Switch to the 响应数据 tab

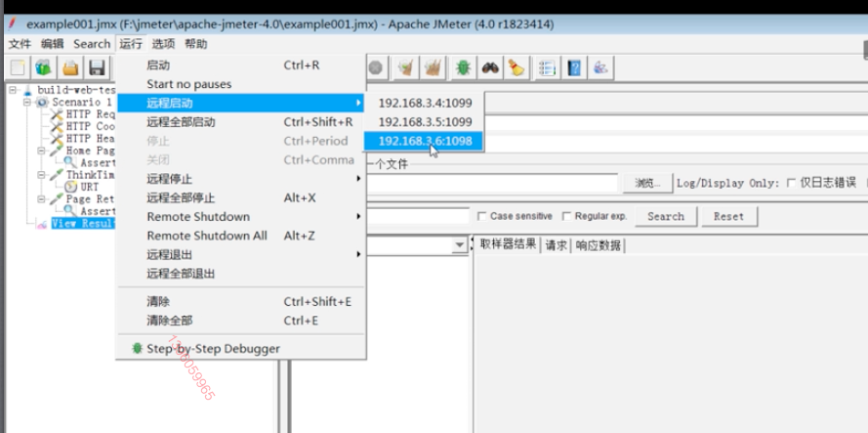[x=598, y=245]
